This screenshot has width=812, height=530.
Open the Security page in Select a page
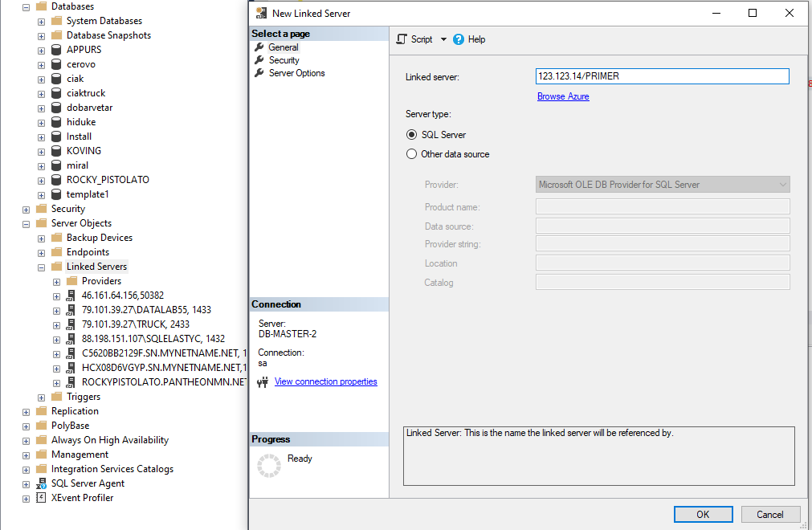tap(284, 60)
